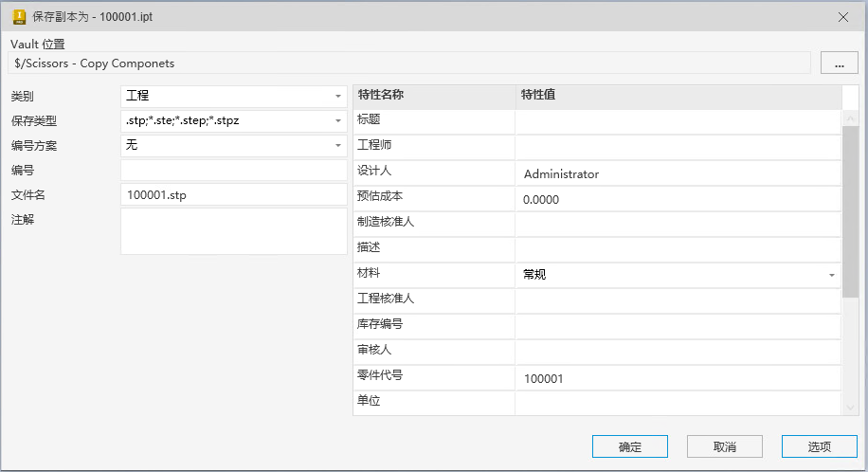
Task: Open the 选项 options button
Action: (820, 446)
